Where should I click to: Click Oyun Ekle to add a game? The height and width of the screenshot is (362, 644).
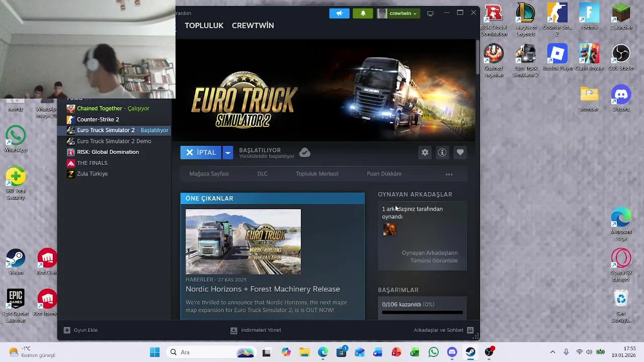(80, 330)
